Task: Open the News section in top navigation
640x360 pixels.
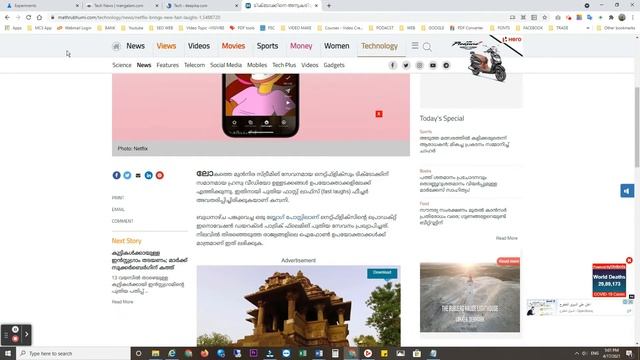Action: 136,46
